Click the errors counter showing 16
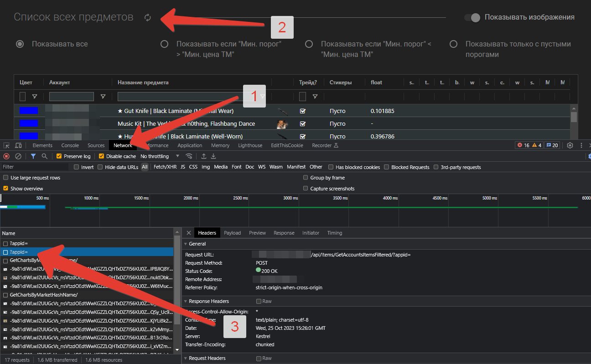The height and width of the screenshot is (364, 591). (523, 145)
